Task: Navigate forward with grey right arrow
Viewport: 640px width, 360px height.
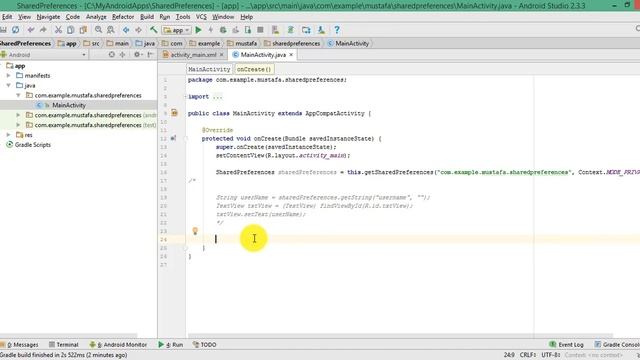Action: [138, 30]
